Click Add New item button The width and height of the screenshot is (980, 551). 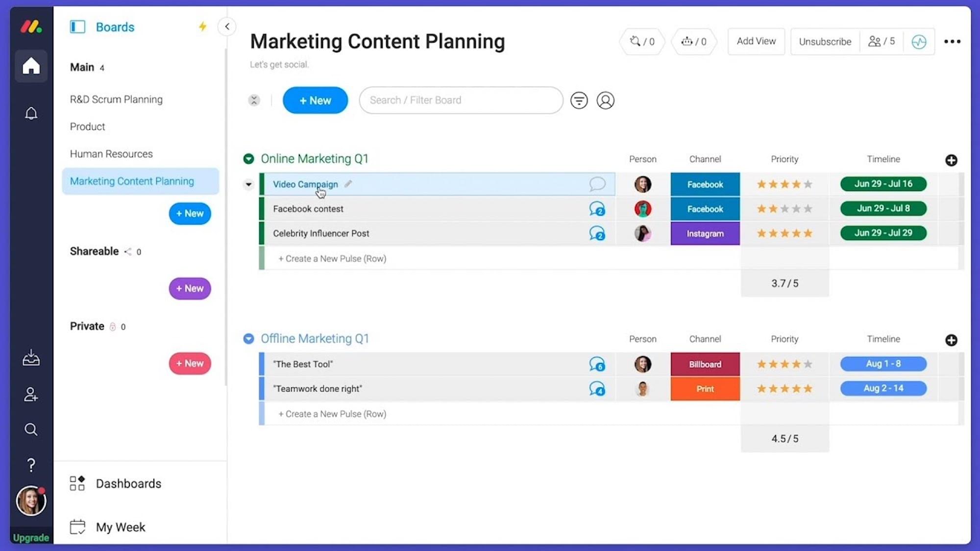coord(315,100)
